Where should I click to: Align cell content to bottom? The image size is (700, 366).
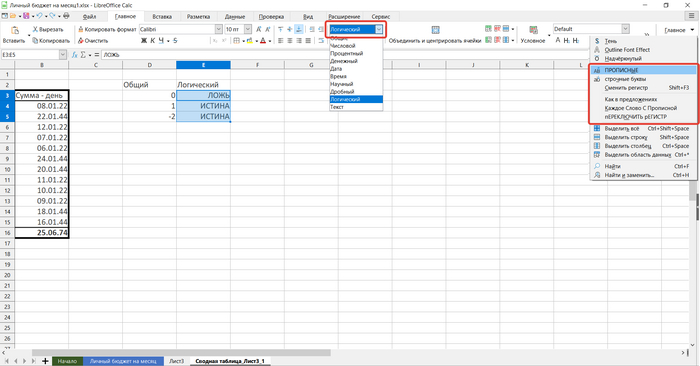[299, 29]
